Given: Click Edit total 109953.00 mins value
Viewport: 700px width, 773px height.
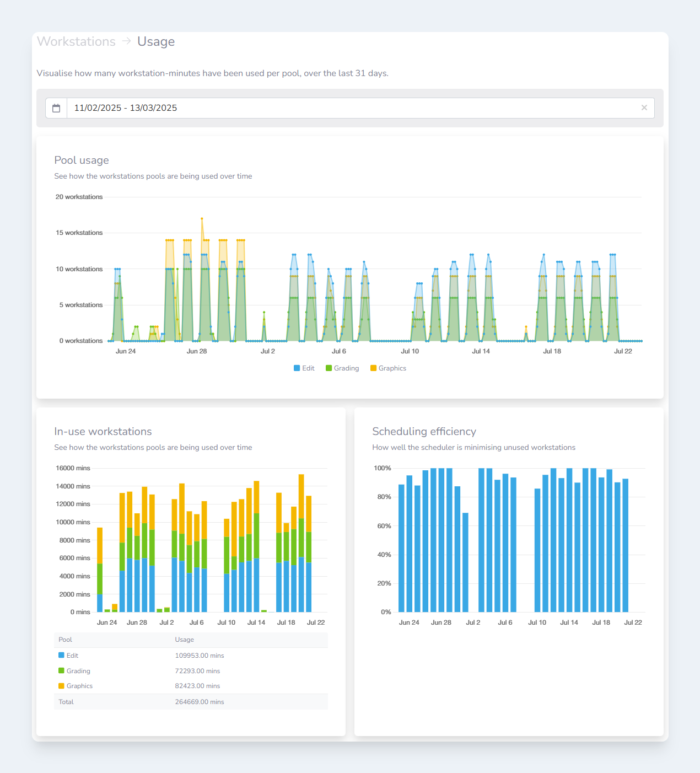Looking at the screenshot, I should [200, 656].
